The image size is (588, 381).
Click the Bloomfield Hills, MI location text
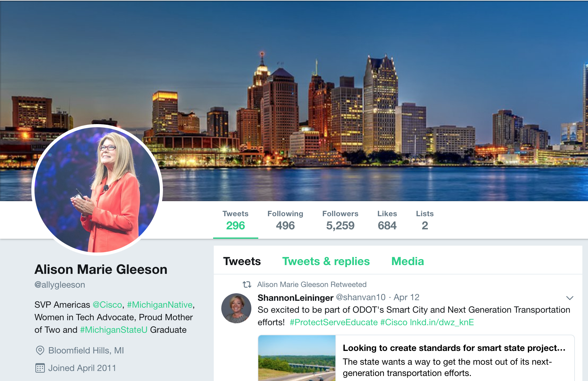[x=86, y=350]
